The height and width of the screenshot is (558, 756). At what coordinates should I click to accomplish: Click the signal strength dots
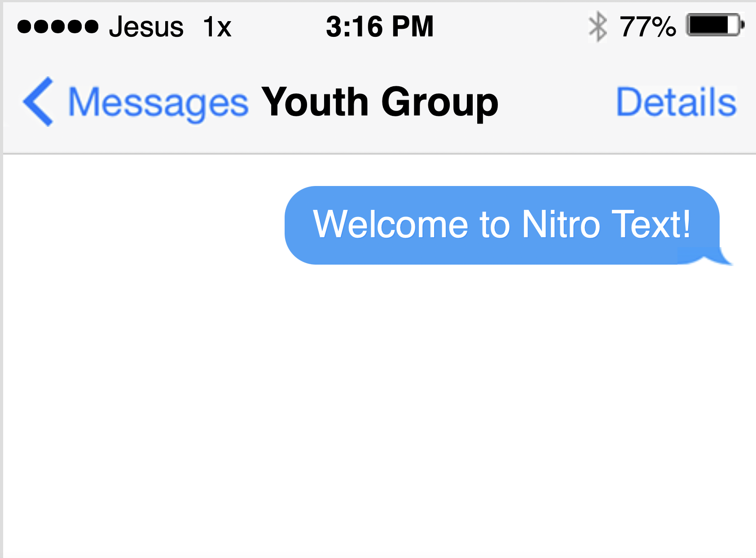point(58,27)
